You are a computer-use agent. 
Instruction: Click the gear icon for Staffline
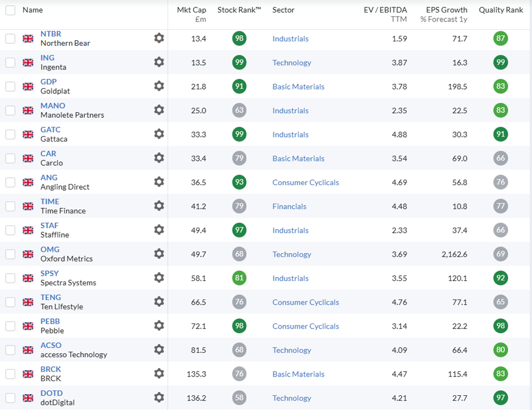pos(159,230)
